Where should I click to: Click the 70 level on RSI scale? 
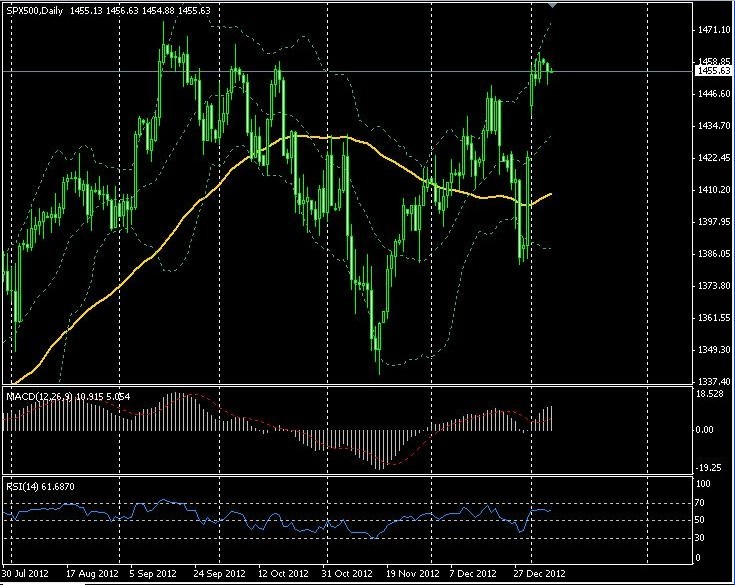pyautogui.click(x=699, y=502)
